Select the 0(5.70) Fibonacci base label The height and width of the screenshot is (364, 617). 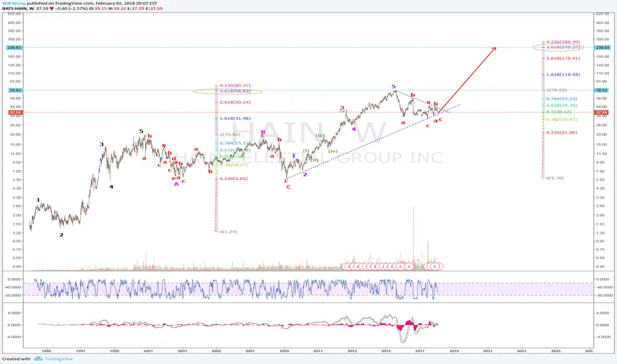click(555, 178)
